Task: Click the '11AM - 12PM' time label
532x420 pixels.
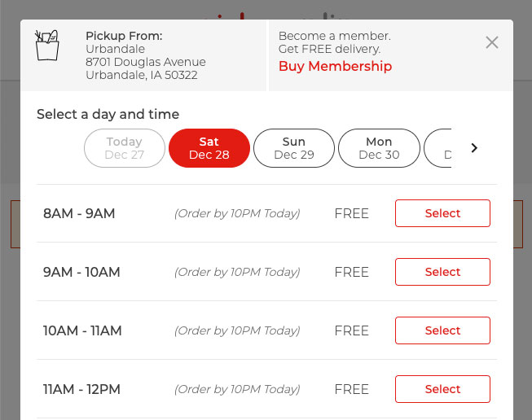Action: (82, 389)
